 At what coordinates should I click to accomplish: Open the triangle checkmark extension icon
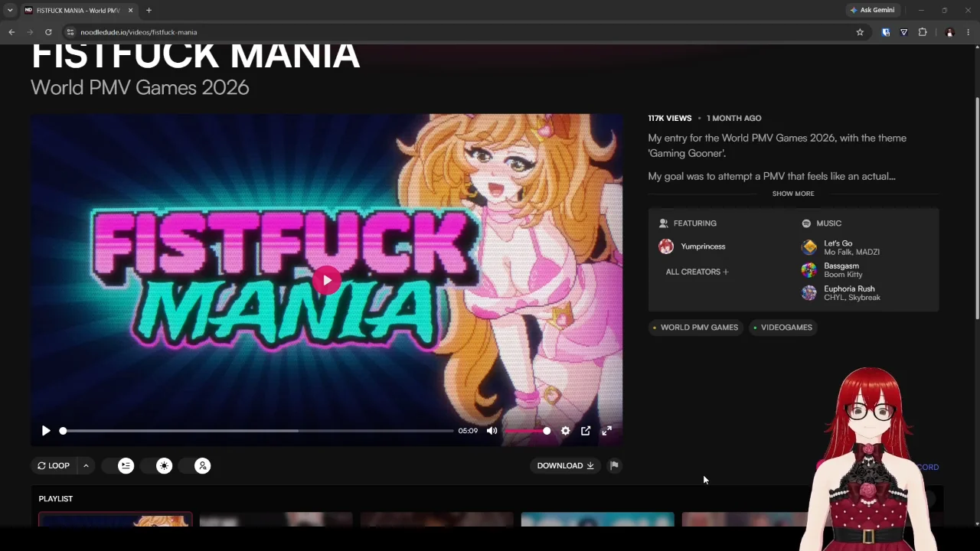904,32
